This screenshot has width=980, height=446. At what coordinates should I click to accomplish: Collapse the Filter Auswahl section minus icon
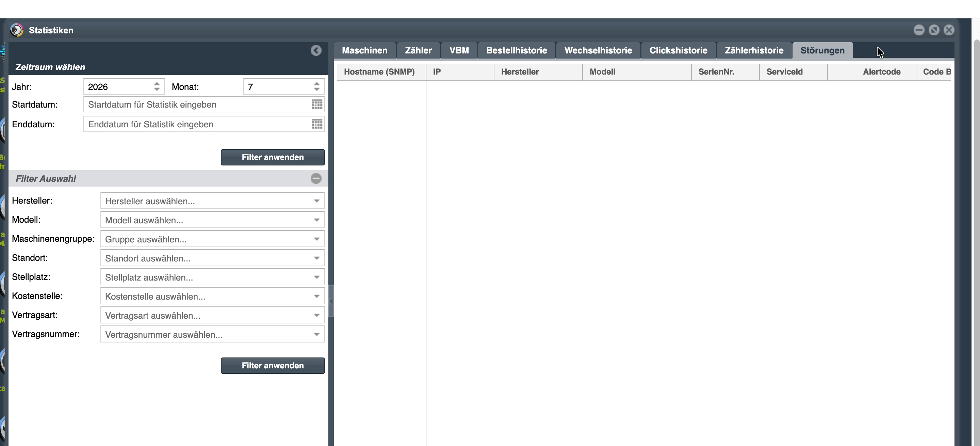click(x=316, y=178)
